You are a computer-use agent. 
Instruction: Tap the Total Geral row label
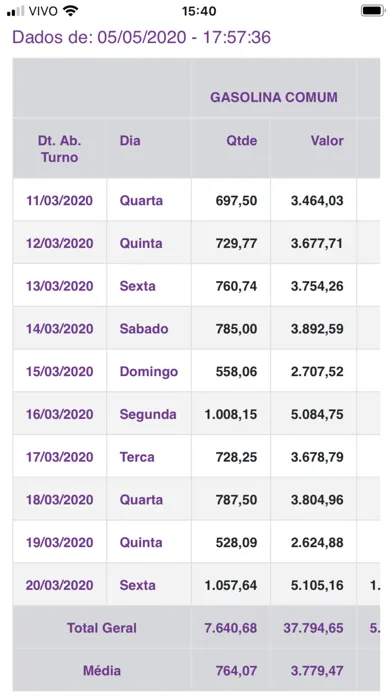[102, 628]
